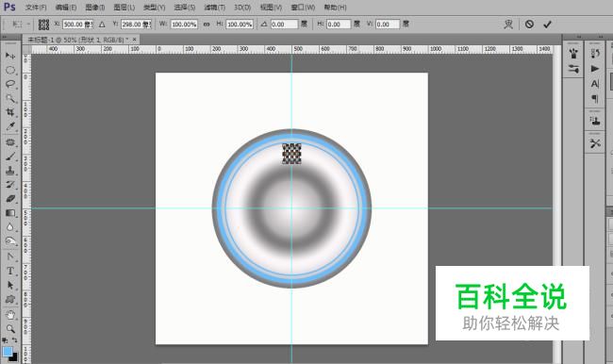Select the Eraser tool

tap(10, 199)
